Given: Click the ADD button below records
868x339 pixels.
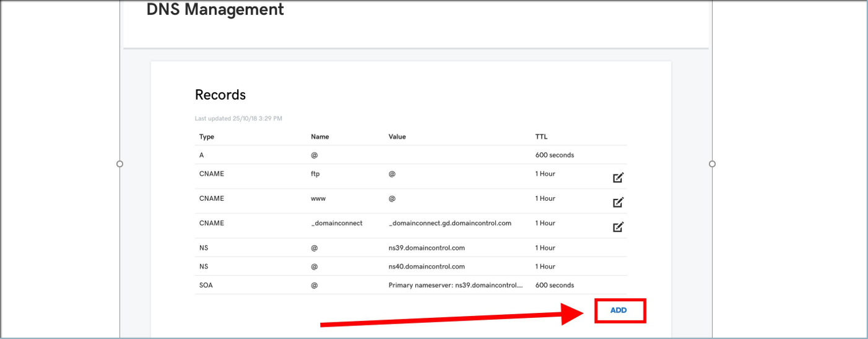Looking at the screenshot, I should pos(618,310).
